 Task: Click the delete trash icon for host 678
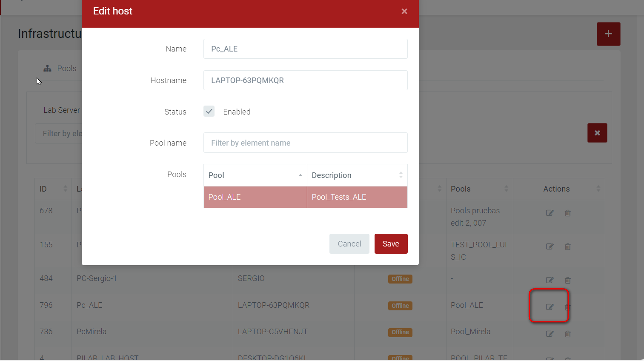click(567, 213)
